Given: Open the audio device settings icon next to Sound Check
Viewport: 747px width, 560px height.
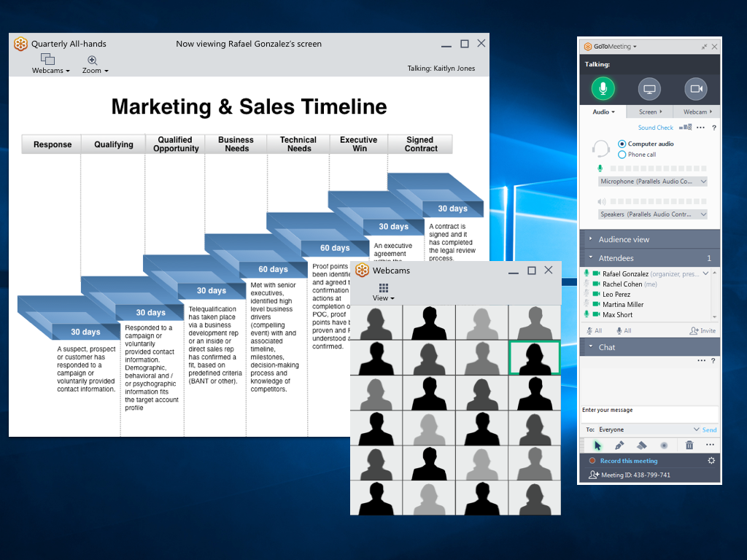Looking at the screenshot, I should (x=686, y=127).
